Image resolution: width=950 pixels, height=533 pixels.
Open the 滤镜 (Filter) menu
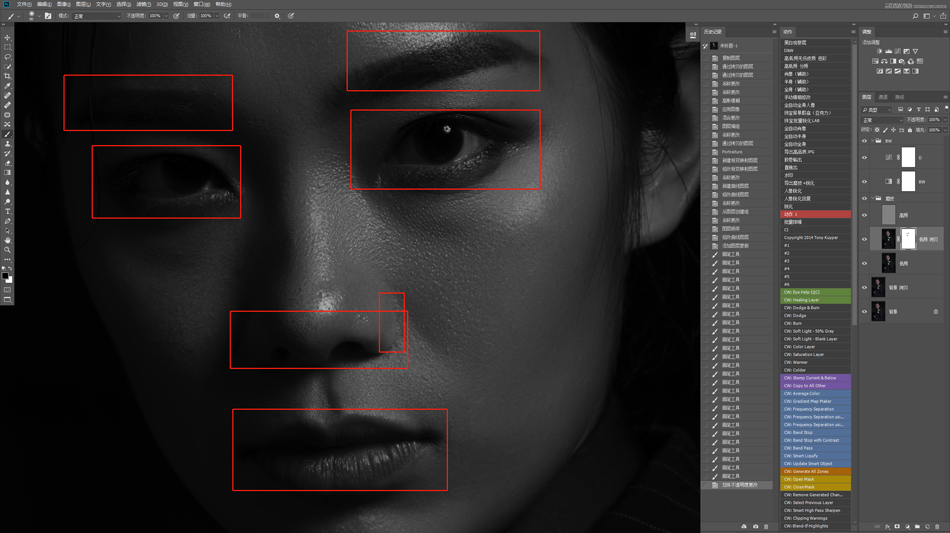tap(143, 4)
